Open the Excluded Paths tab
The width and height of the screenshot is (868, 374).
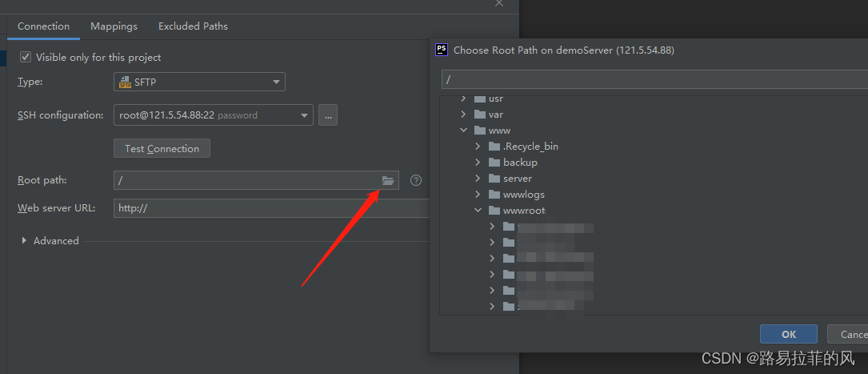pos(193,26)
